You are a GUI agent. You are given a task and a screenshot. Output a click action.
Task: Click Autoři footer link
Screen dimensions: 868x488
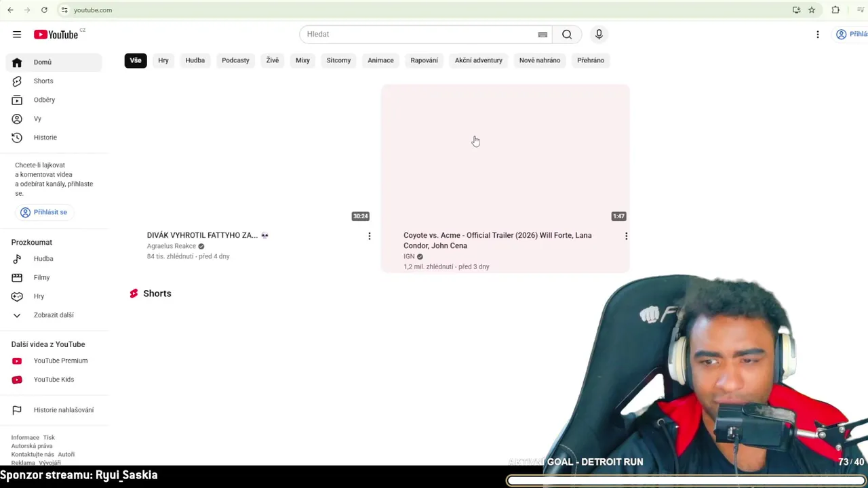[x=66, y=455]
